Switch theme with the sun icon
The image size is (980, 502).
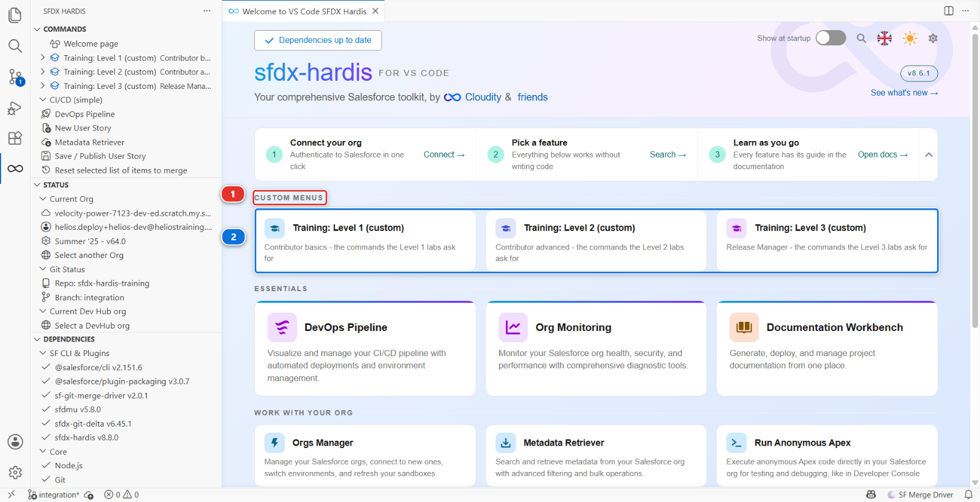[910, 38]
